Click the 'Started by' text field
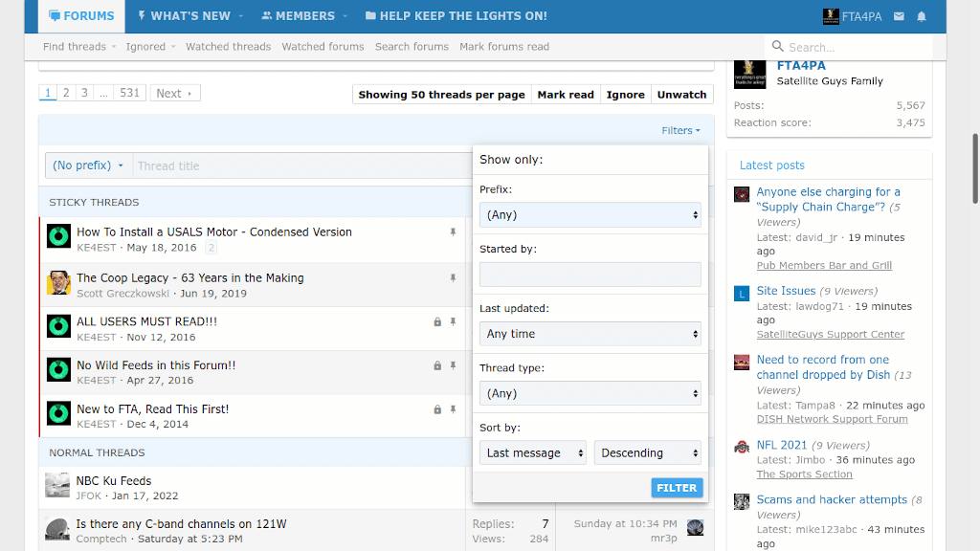The image size is (980, 551). pyautogui.click(x=590, y=275)
